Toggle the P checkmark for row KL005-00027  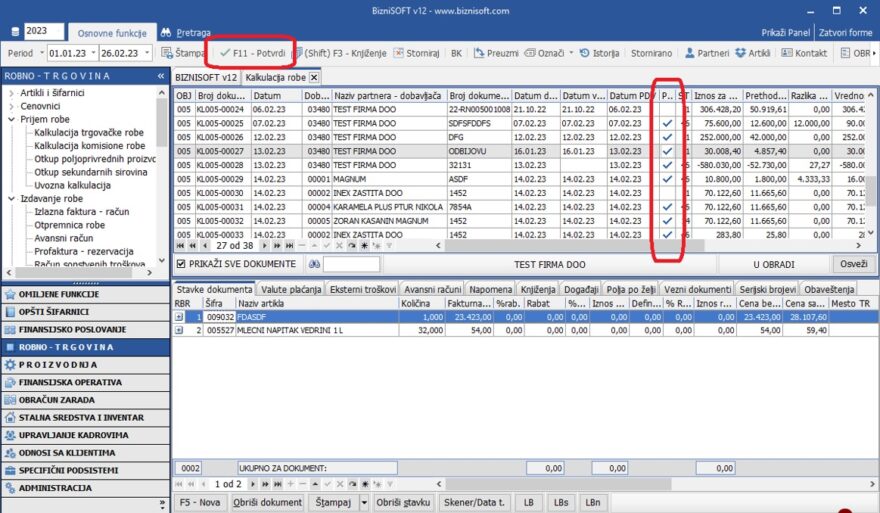click(x=667, y=150)
